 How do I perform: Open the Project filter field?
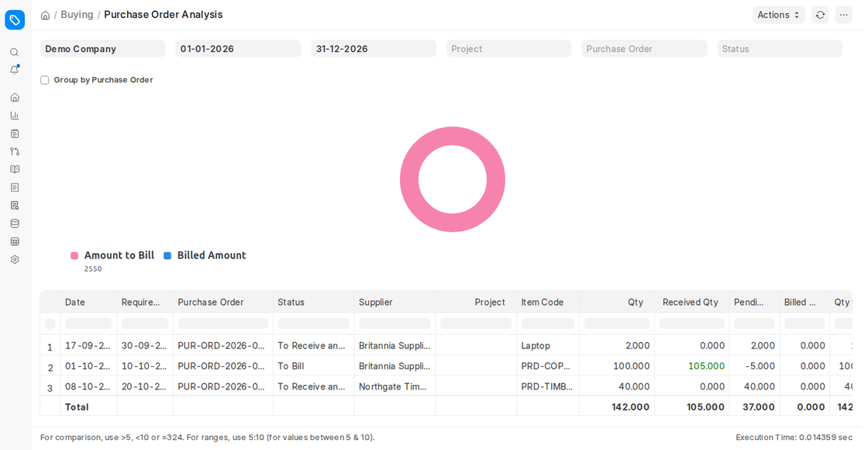tap(508, 49)
